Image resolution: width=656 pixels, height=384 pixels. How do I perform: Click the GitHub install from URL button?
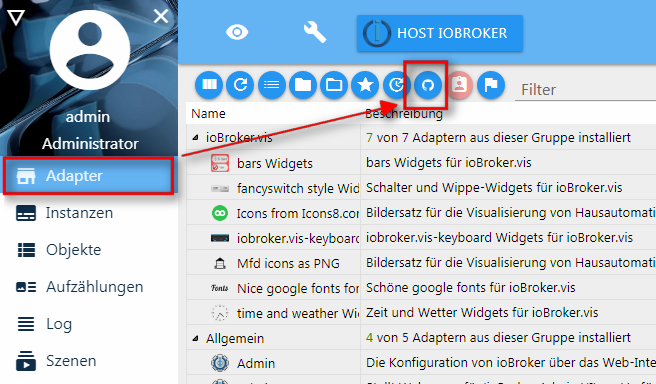tap(428, 85)
